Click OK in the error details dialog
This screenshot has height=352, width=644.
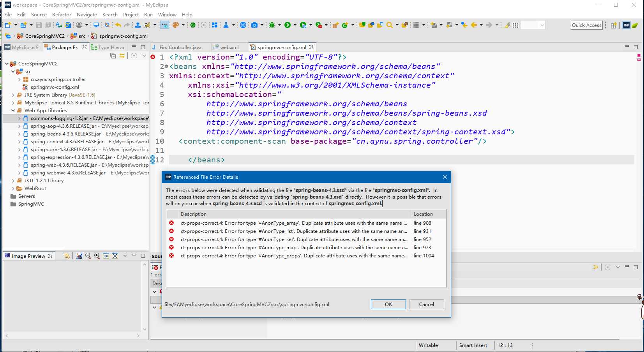coord(388,304)
